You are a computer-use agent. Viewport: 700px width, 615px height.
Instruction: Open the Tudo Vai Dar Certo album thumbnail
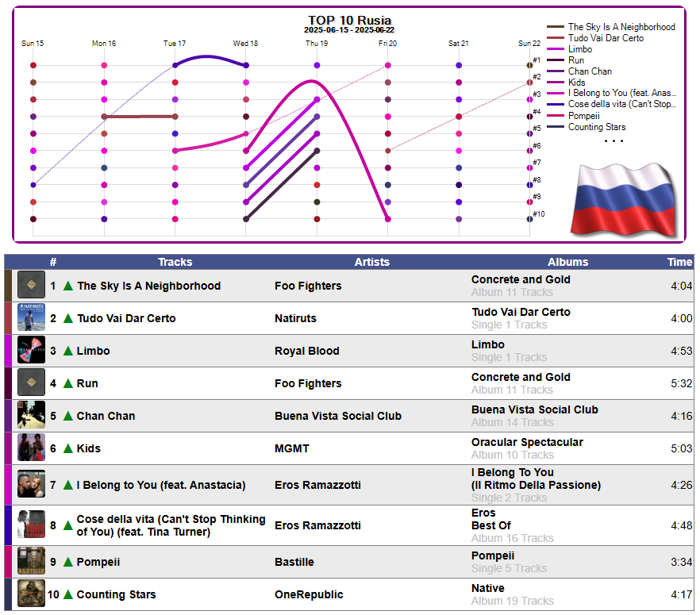31,317
